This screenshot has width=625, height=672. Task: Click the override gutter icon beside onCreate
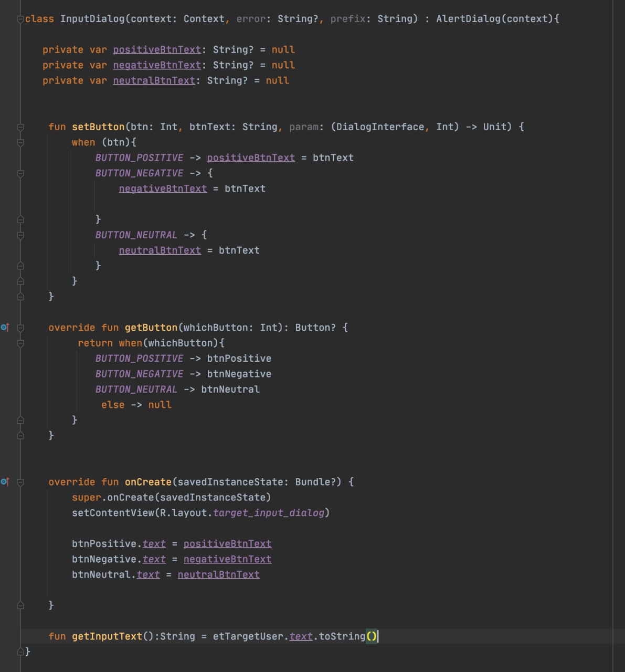pos(5,481)
